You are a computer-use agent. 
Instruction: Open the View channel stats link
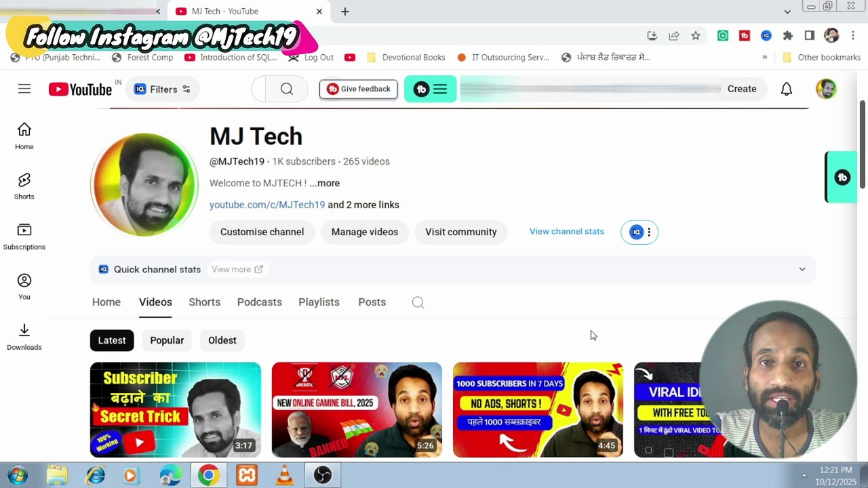point(567,232)
